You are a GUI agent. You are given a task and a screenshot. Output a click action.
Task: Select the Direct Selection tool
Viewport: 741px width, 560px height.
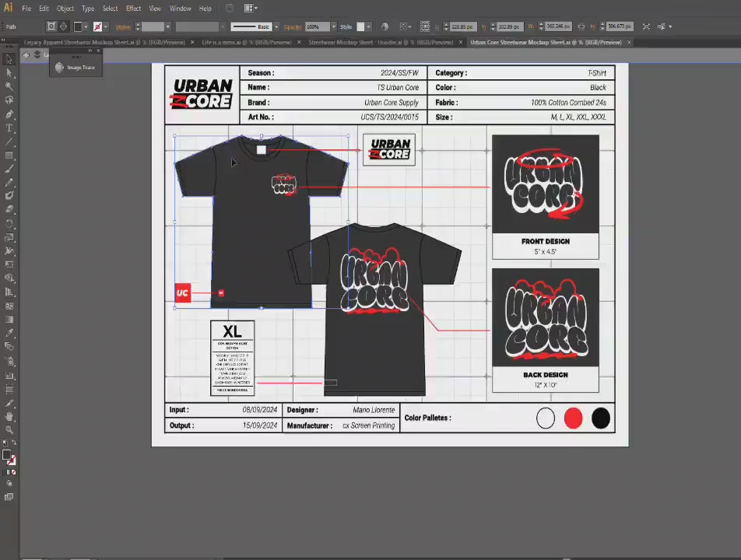click(9, 72)
